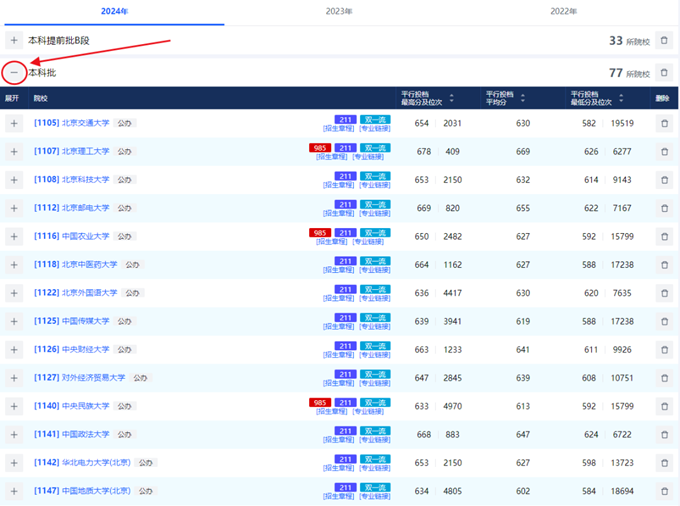Expand the [1116] 中国农业大学 row

coord(14,236)
